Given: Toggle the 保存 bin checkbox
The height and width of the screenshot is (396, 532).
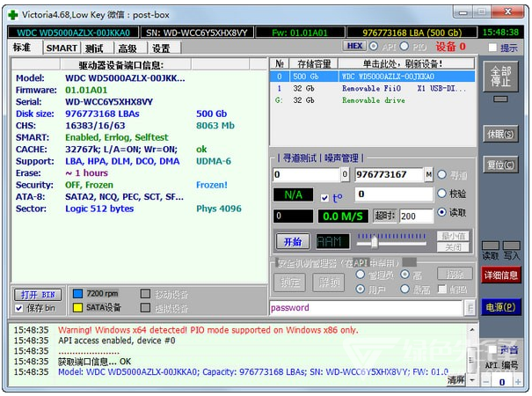Looking at the screenshot, I should point(19,308).
